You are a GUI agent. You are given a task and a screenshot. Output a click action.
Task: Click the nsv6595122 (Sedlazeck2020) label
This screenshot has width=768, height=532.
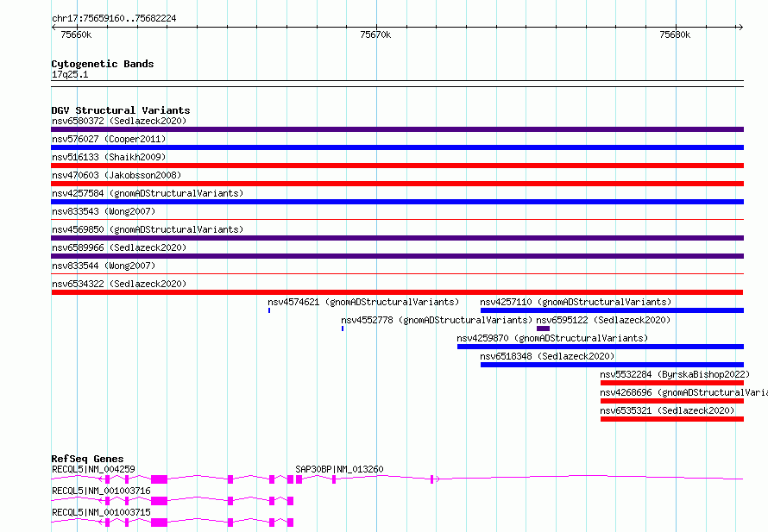click(x=603, y=320)
